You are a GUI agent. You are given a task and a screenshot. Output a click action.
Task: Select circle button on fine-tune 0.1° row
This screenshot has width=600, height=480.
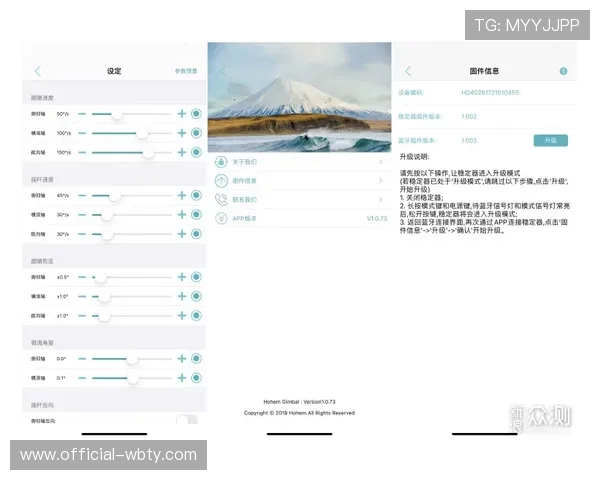click(196, 378)
